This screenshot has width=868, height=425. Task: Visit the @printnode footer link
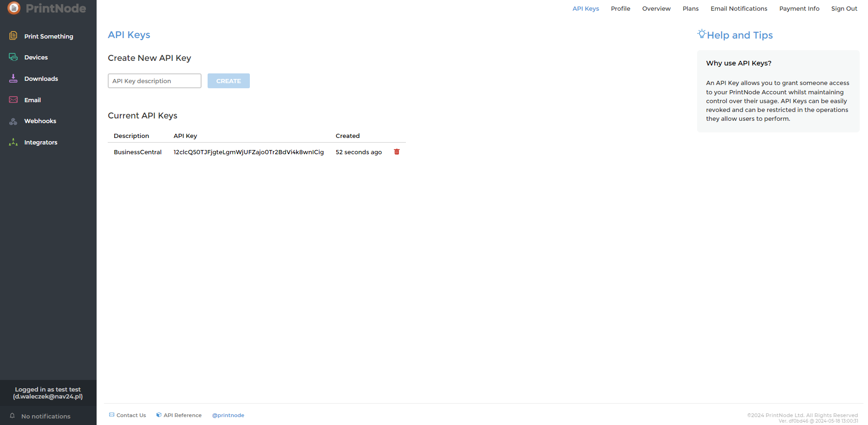click(228, 415)
